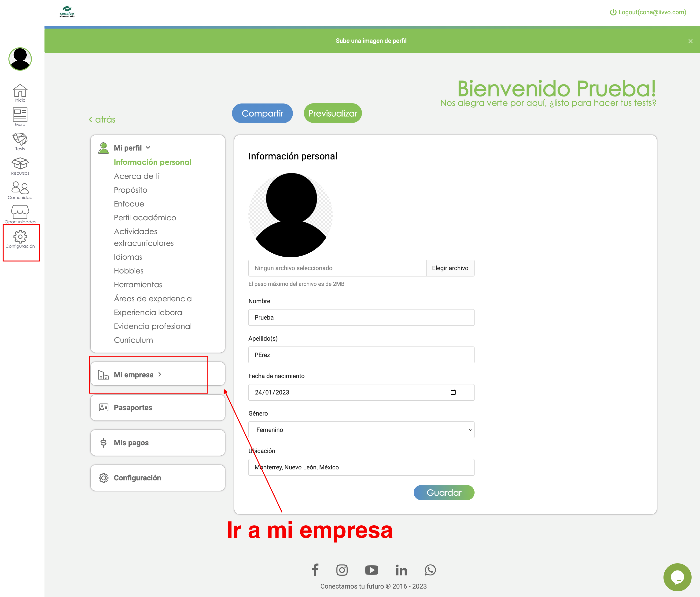Open the WhatsApp footer icon

pos(430,570)
